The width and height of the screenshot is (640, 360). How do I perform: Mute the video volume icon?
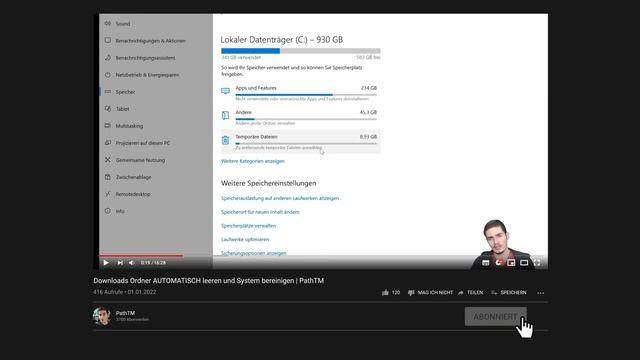pyautogui.click(x=131, y=263)
